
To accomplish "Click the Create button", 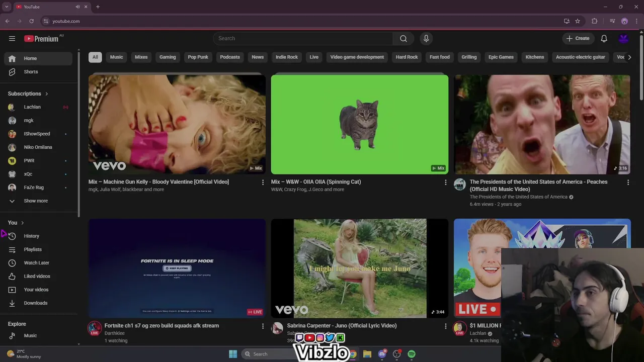I will 578,38.
